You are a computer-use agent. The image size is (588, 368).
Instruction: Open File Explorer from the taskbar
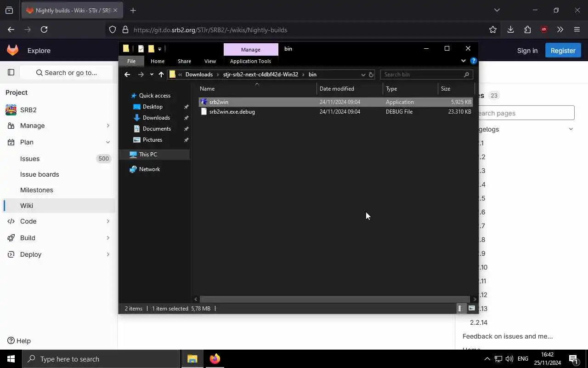(192, 359)
